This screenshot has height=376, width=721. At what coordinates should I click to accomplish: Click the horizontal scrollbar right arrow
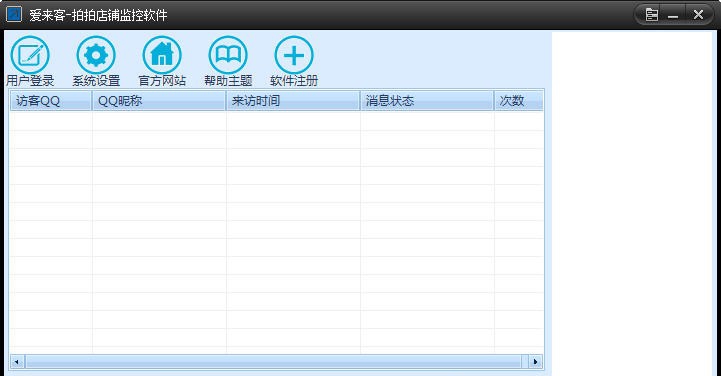[535, 362]
